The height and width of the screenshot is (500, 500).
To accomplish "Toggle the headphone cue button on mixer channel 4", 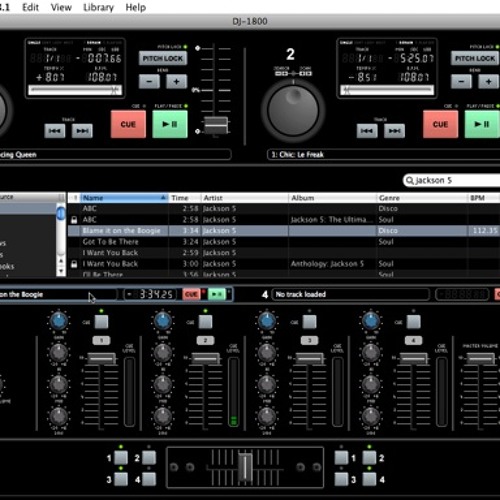I will [x=414, y=322].
